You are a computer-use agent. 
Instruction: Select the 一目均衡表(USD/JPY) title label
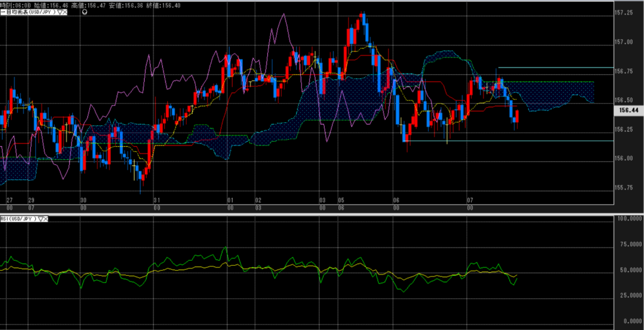[30, 13]
